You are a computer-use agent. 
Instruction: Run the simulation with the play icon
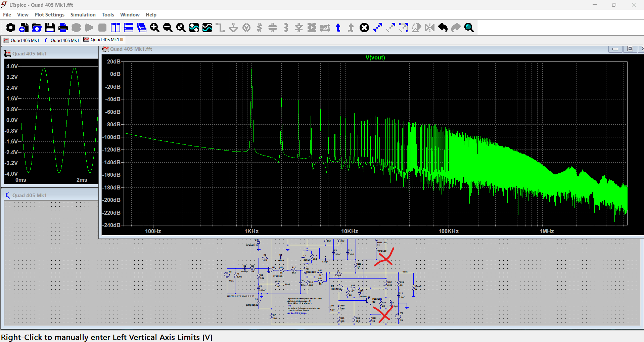coord(89,28)
